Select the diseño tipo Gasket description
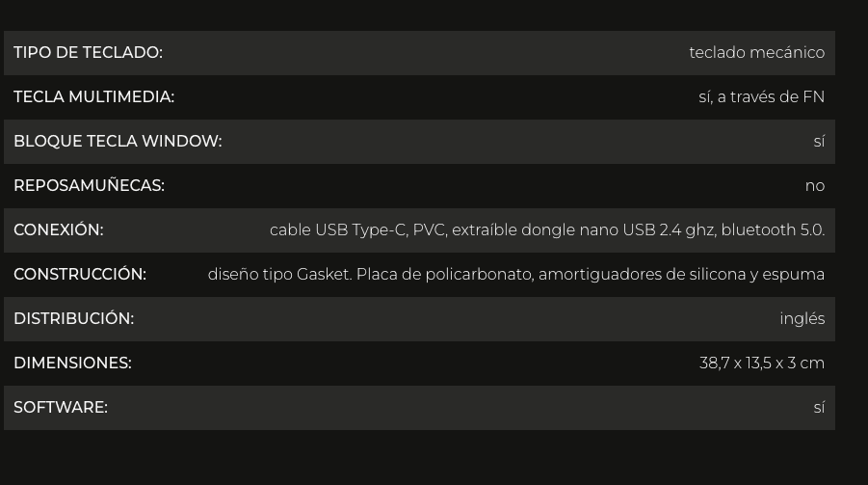The width and height of the screenshot is (868, 485). click(x=516, y=275)
